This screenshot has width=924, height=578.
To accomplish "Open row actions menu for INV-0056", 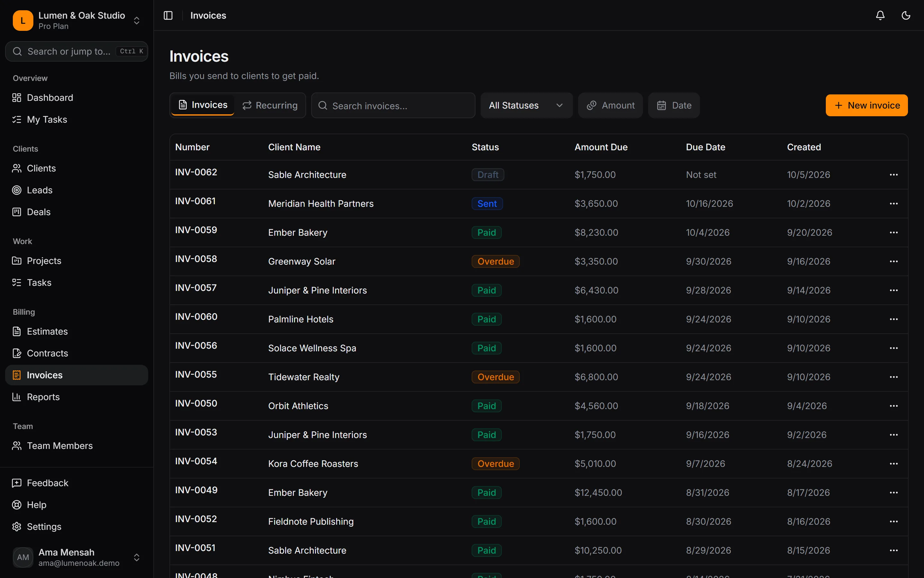I will pyautogui.click(x=894, y=348).
